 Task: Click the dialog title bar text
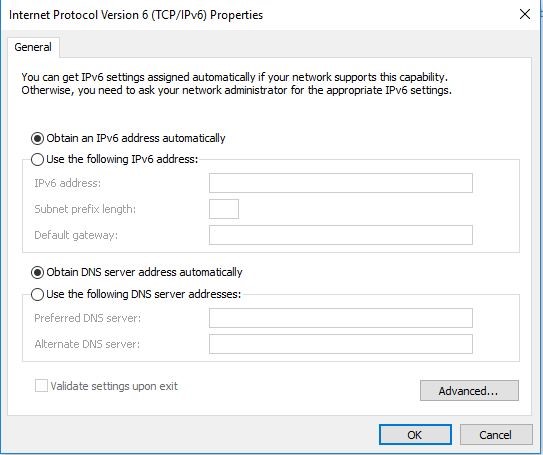[136, 15]
